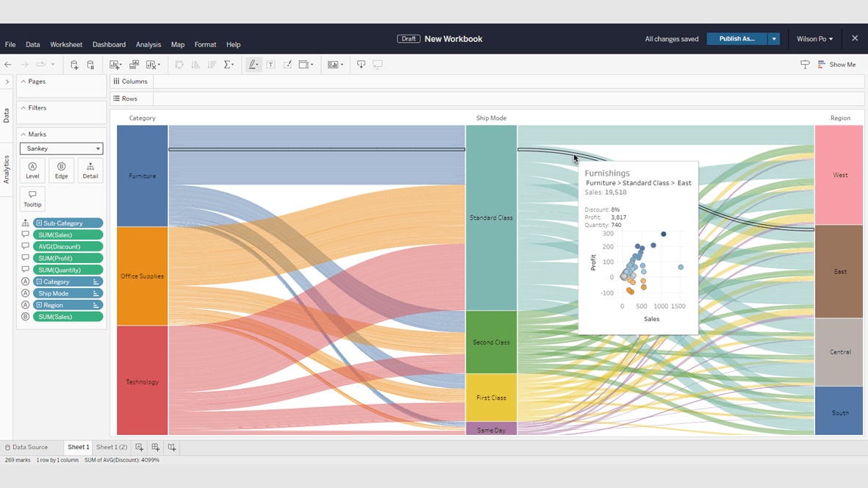
Task: Add a new story from bottom bar
Action: (171, 447)
